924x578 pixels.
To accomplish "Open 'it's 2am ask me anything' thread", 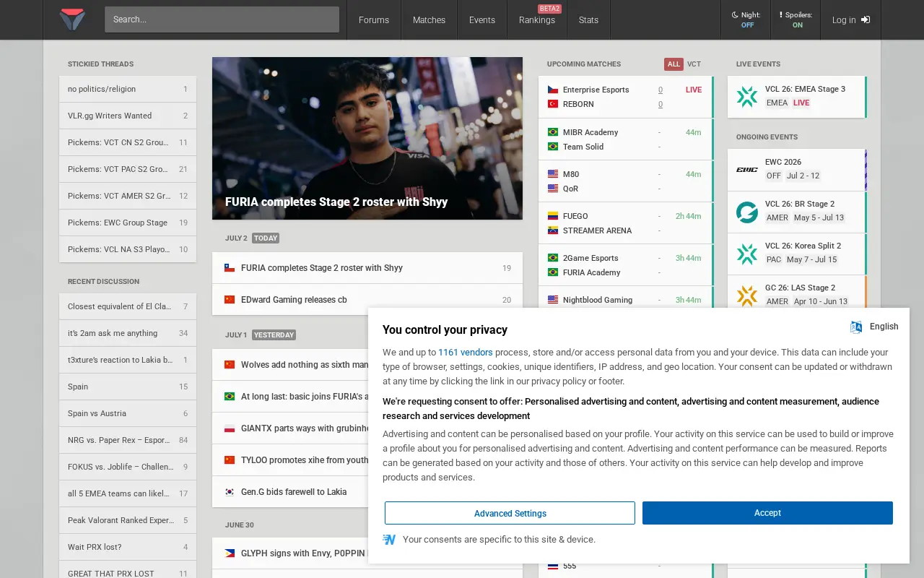I will click(128, 333).
